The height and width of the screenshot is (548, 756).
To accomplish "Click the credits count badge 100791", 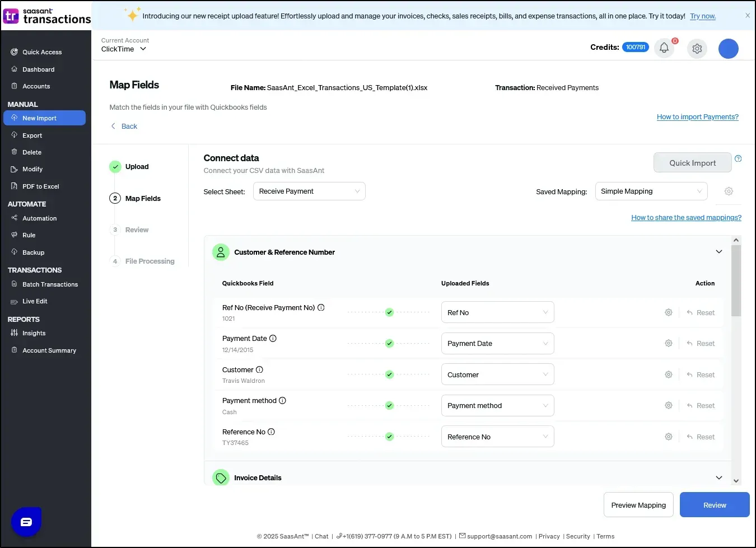I will click(636, 48).
